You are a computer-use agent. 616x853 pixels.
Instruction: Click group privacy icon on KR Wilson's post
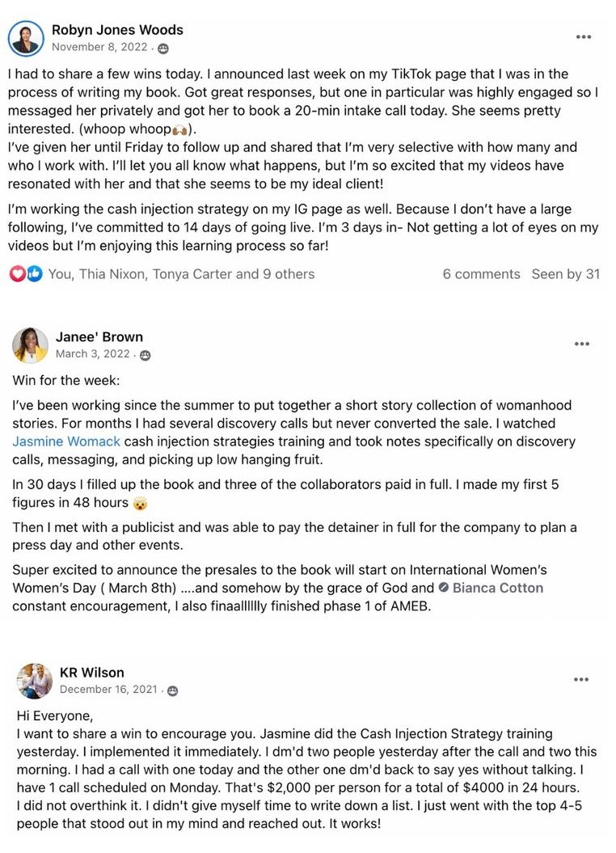coord(172,691)
